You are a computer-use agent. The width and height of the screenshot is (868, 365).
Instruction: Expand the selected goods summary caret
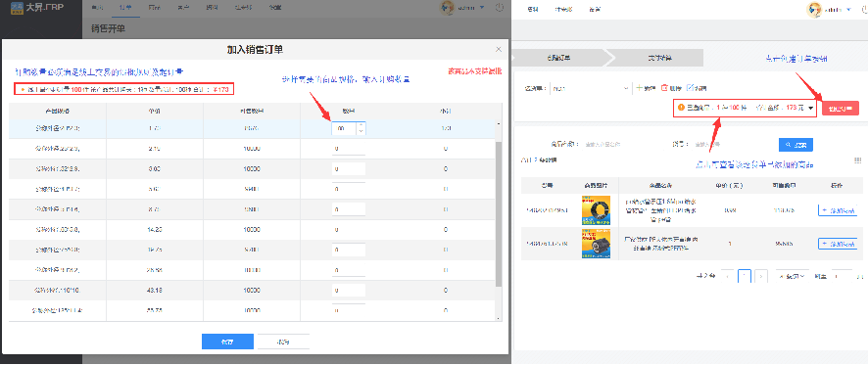pyautogui.click(x=811, y=109)
